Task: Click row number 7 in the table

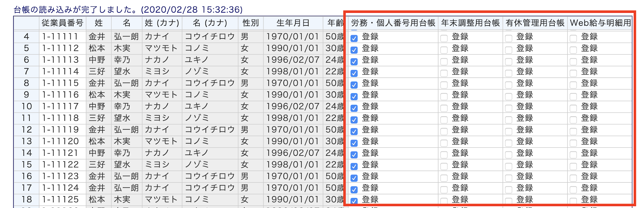Action: click(x=26, y=71)
